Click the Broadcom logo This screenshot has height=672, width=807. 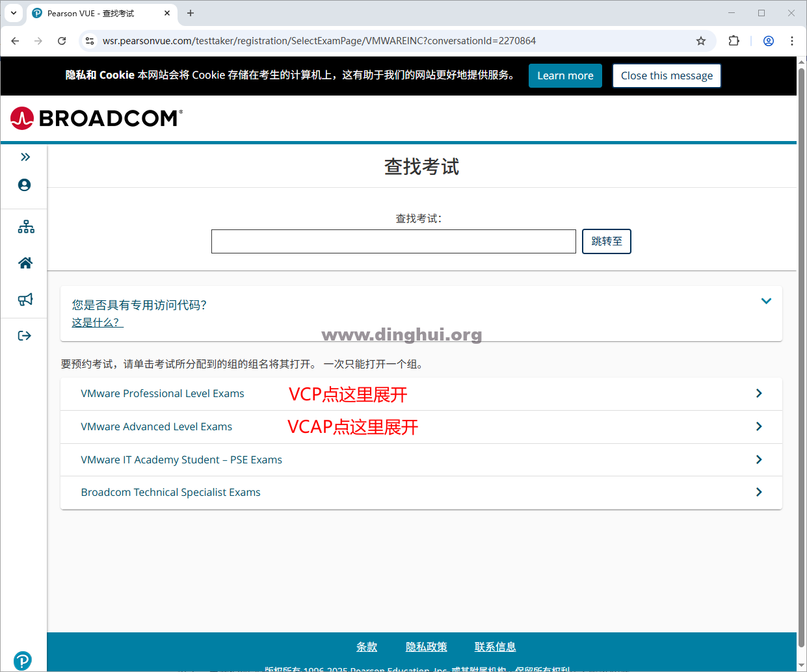coord(96,118)
